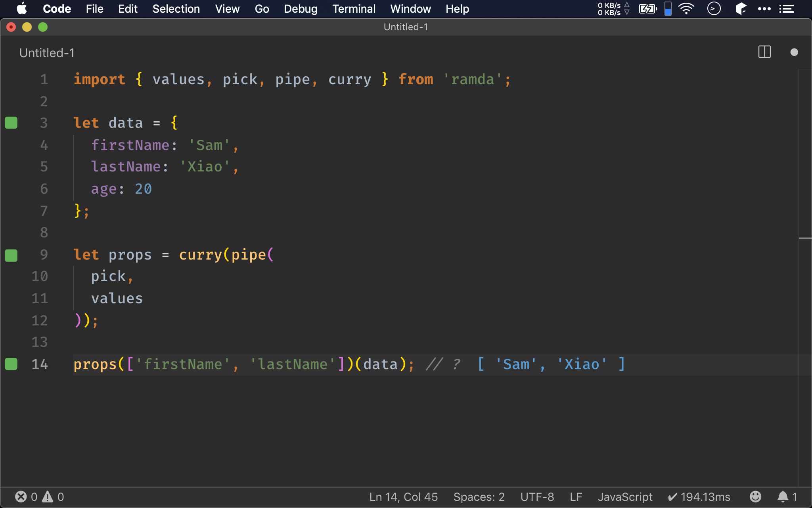The image size is (812, 508).
Task: Click the UTF-8 encoding selector
Action: pos(537,497)
